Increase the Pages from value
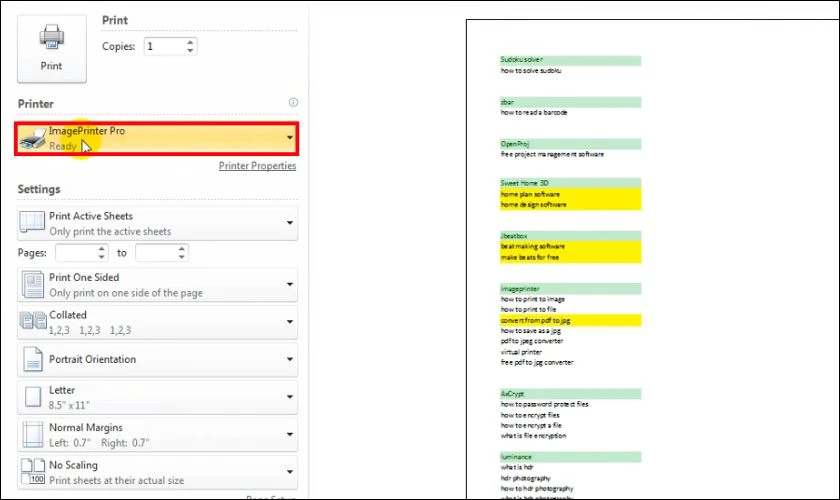This screenshot has width=840, height=500. pyautogui.click(x=102, y=249)
